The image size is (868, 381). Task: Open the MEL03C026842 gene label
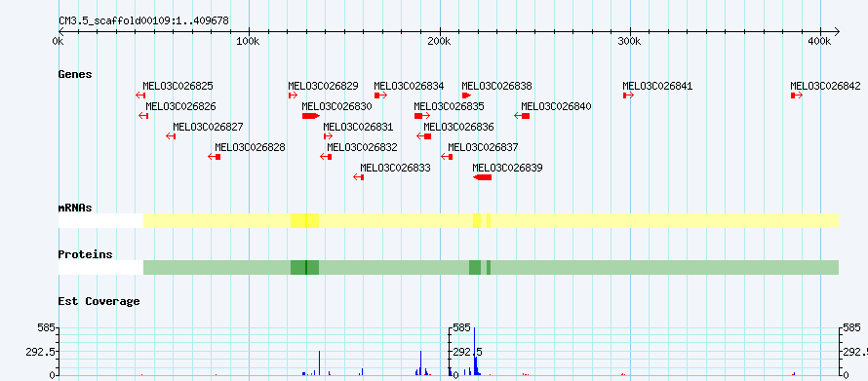[x=825, y=87]
